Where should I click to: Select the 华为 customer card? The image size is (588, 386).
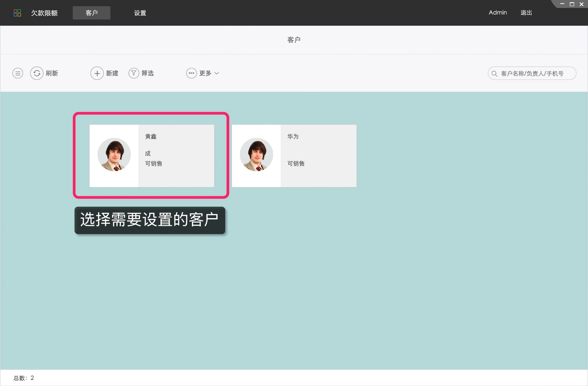318,156
